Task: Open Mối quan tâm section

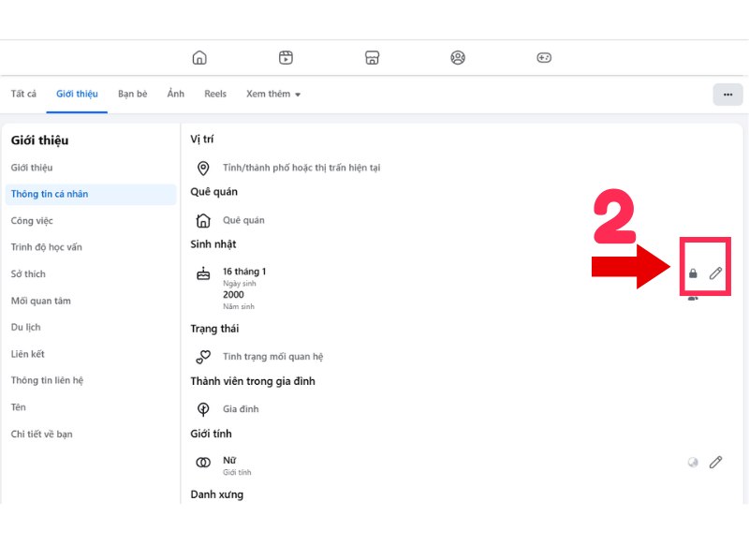Action: click(x=40, y=301)
